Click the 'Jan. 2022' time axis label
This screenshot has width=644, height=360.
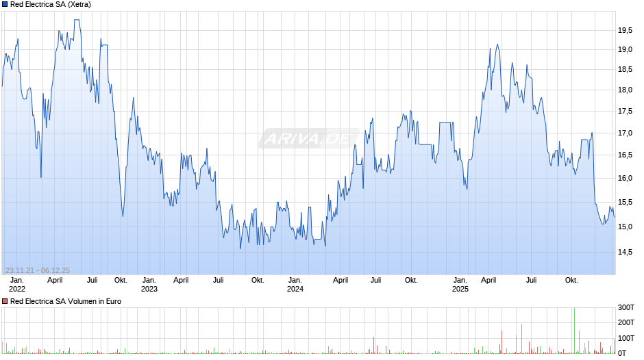pos(17,285)
